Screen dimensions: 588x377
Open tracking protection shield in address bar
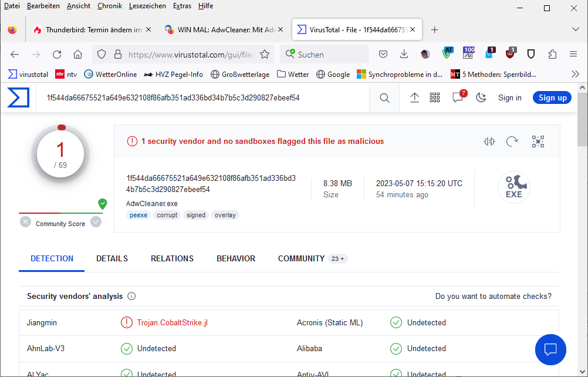(x=102, y=55)
